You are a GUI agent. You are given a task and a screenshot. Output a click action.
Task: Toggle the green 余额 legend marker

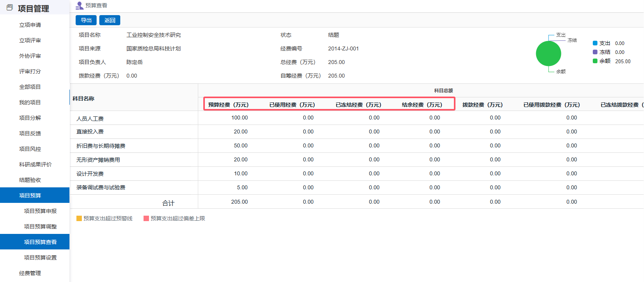click(x=595, y=61)
